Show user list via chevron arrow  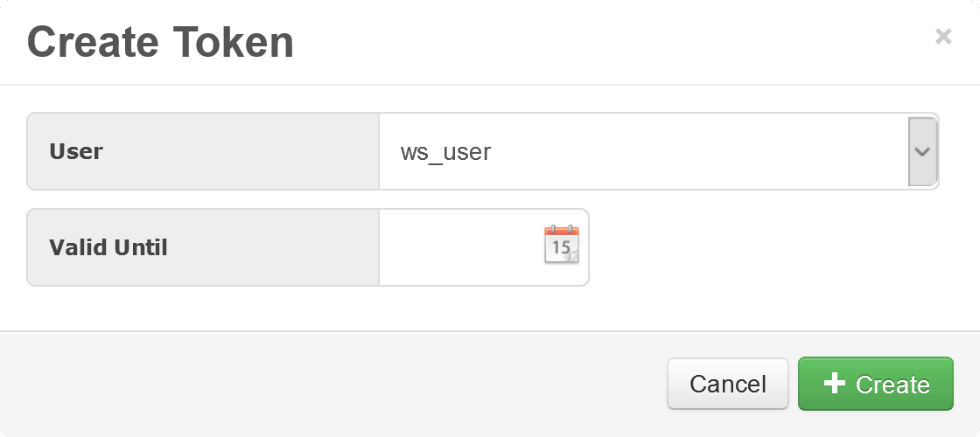point(921,151)
